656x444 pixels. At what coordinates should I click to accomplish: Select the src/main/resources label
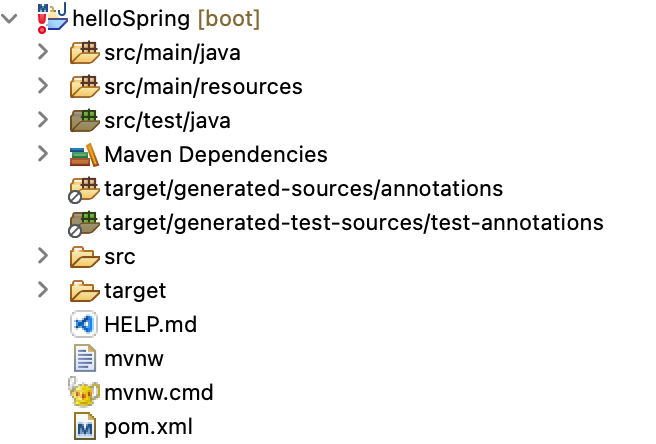click(x=203, y=87)
